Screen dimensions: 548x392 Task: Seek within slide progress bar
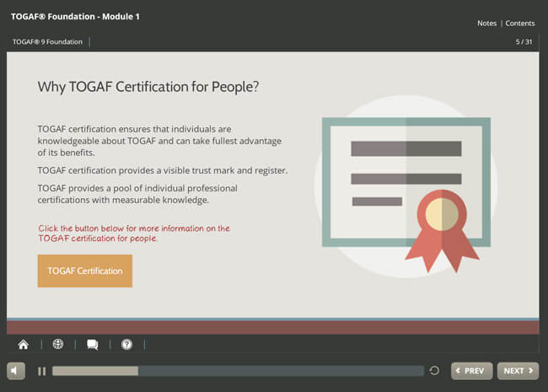click(x=238, y=371)
